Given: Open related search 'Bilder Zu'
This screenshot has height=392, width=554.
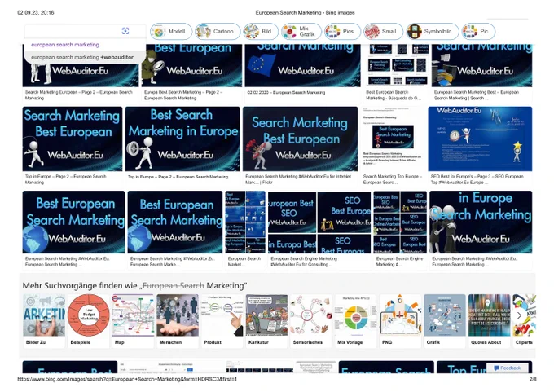Looking at the screenshot, I should click(x=44, y=321).
